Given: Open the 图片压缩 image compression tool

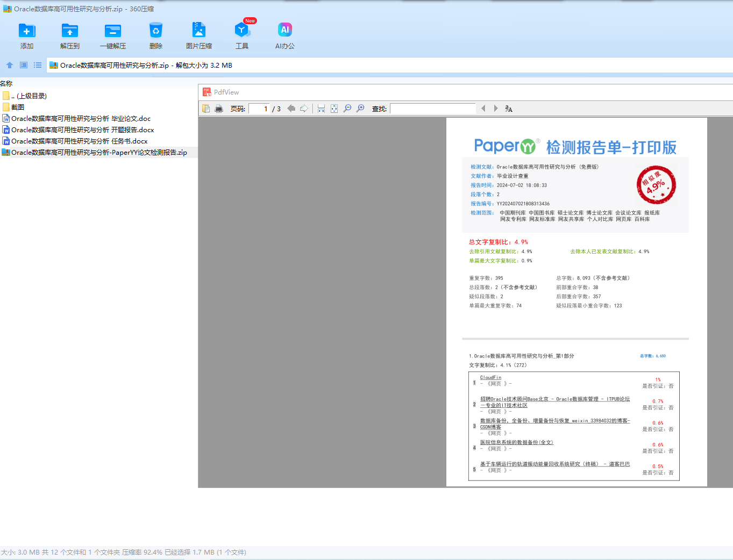Looking at the screenshot, I should click(x=199, y=31).
